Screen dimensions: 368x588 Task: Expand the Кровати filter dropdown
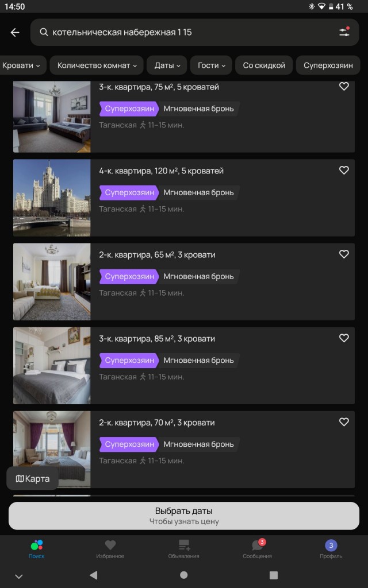click(x=23, y=65)
